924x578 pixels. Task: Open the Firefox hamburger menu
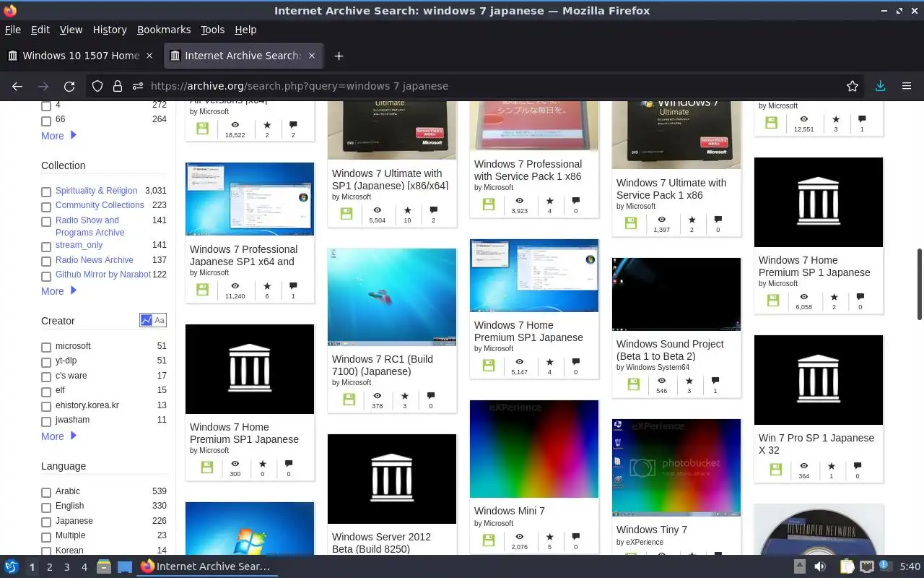pos(907,86)
